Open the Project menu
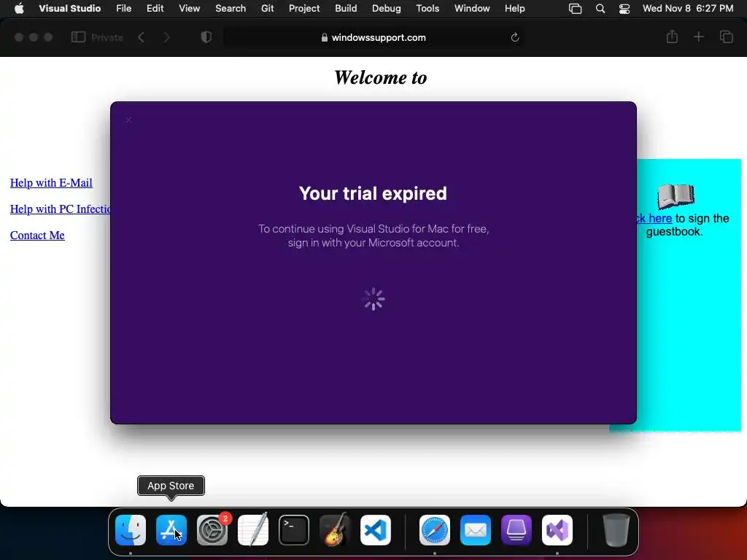 (304, 9)
